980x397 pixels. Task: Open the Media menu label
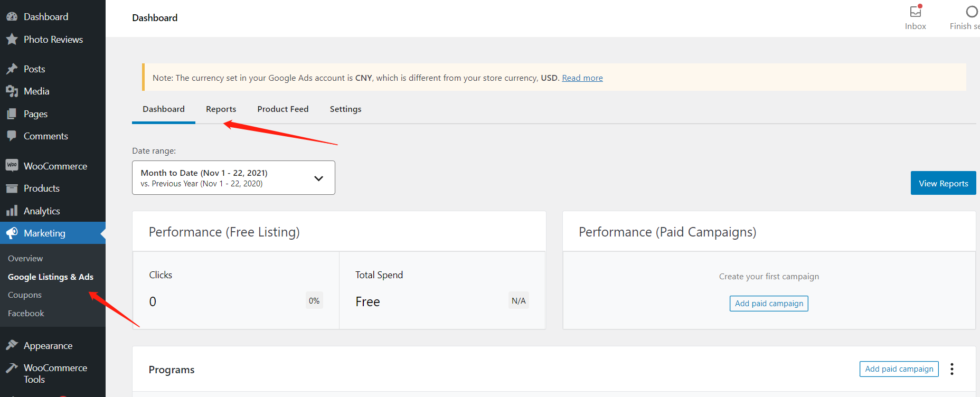coord(36,91)
